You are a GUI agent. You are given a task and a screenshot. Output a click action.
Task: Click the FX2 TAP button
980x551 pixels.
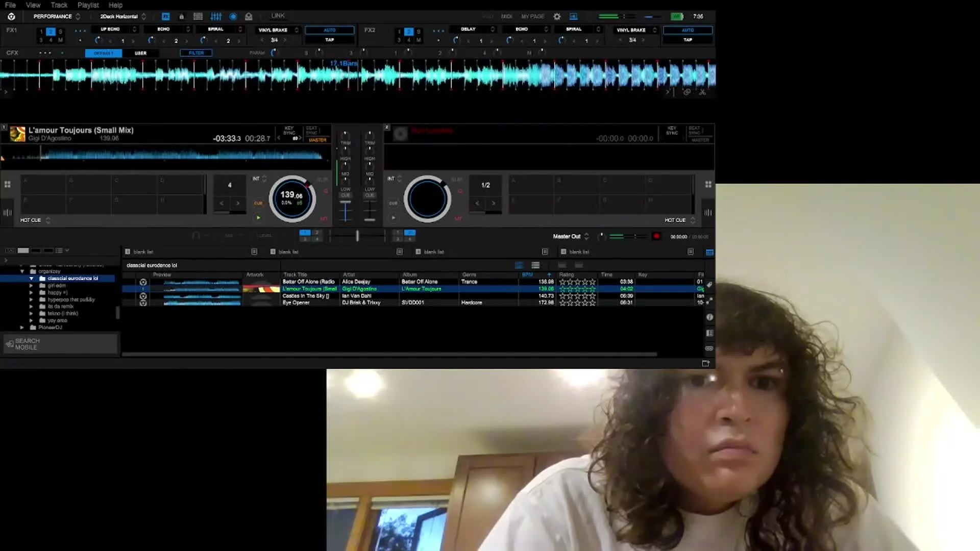coord(688,40)
